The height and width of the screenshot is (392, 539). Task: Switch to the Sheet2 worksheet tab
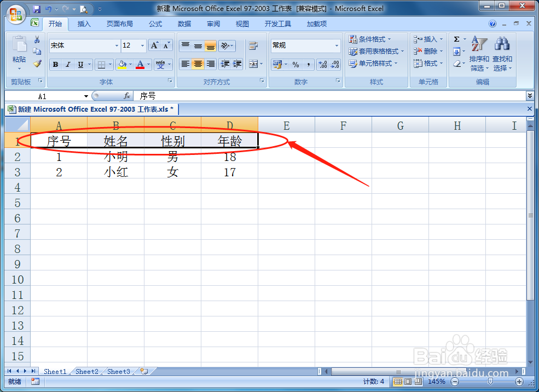click(x=86, y=371)
